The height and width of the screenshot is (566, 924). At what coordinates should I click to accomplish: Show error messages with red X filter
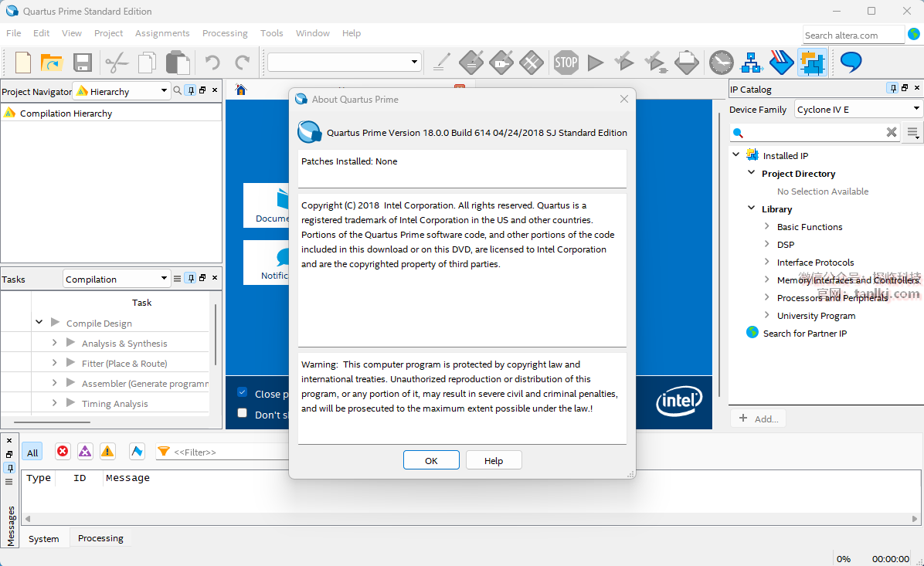[63, 452]
